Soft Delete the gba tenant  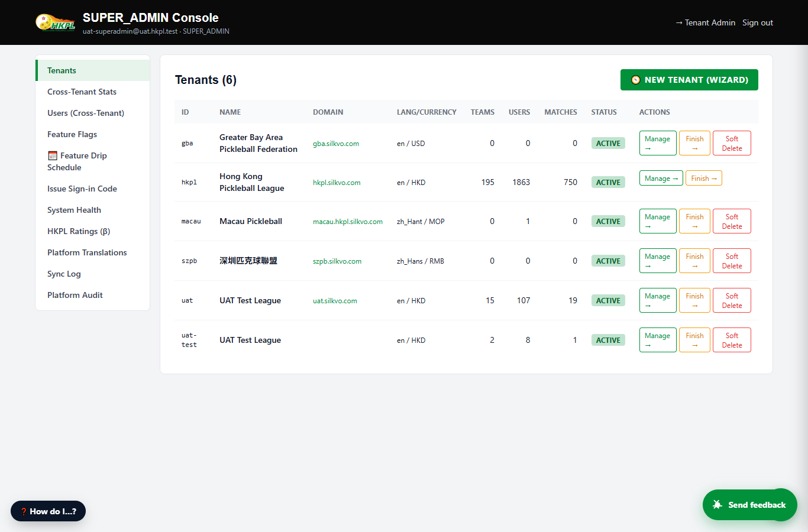[732, 143]
